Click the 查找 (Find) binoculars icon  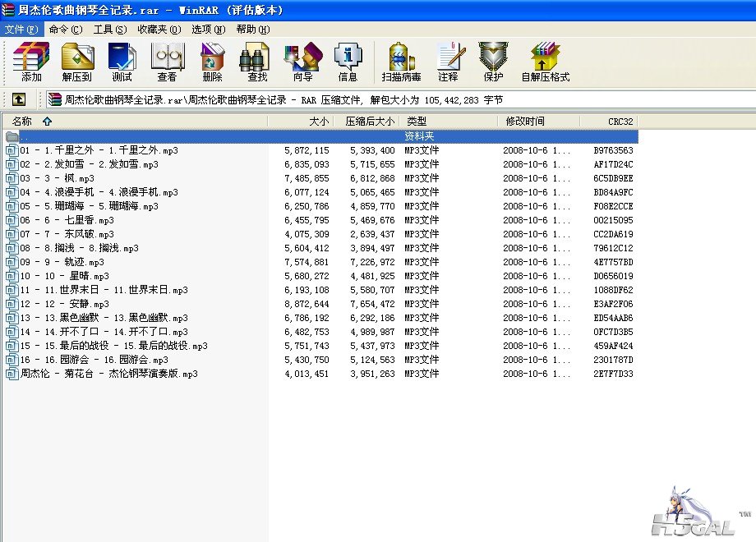[x=257, y=62]
